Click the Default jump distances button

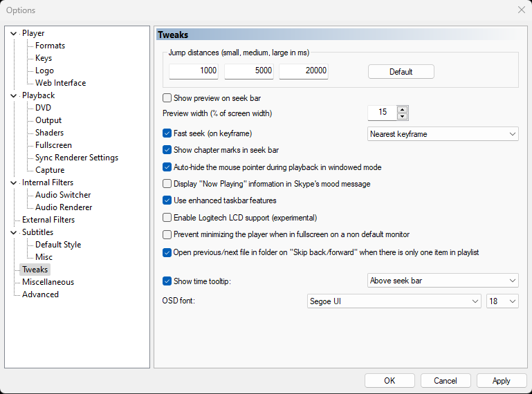401,72
